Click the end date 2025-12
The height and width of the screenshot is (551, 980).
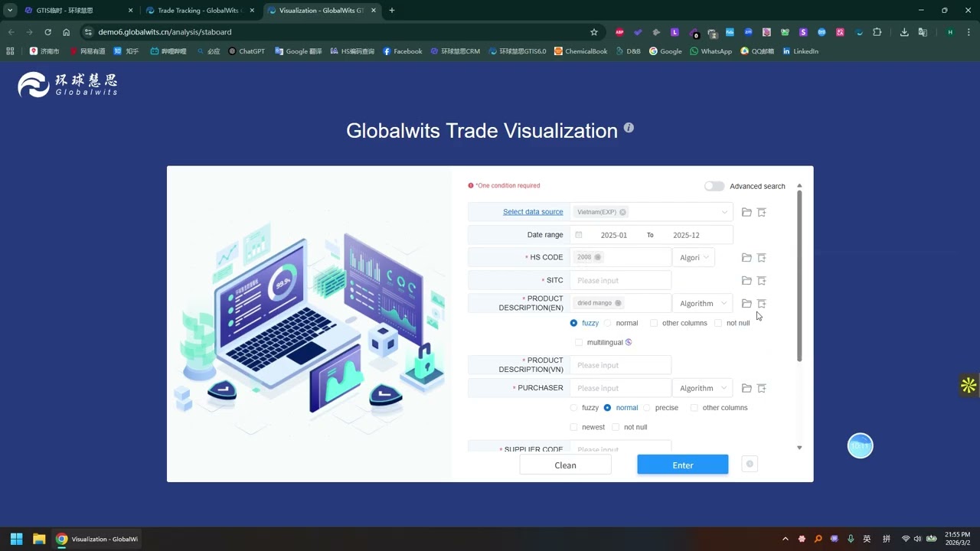click(686, 235)
